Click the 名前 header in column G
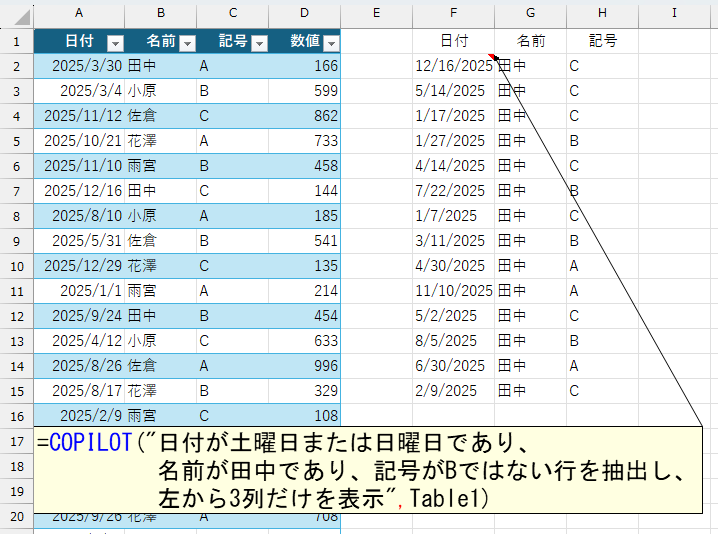 point(530,41)
